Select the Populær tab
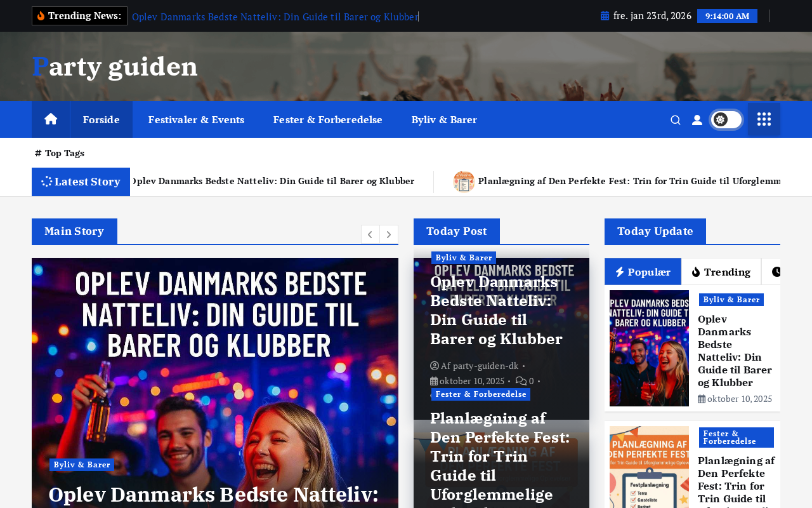Screen dimensions: 812x508 point(643,272)
